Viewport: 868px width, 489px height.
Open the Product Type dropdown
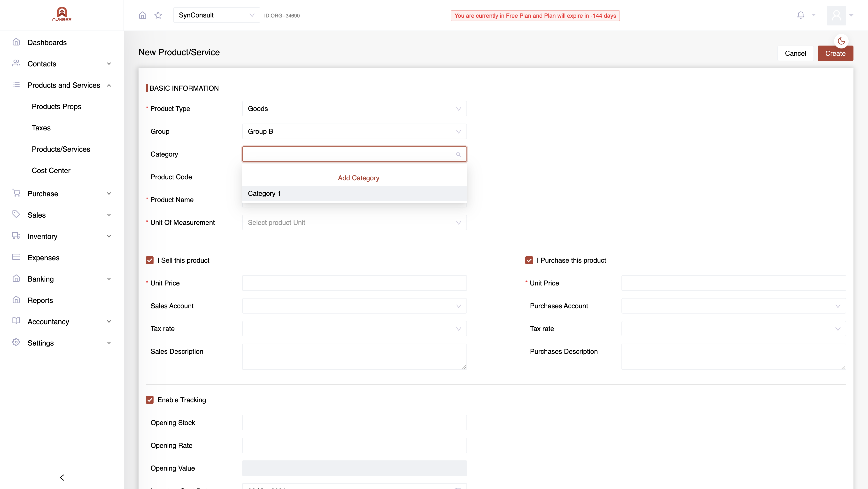(354, 109)
